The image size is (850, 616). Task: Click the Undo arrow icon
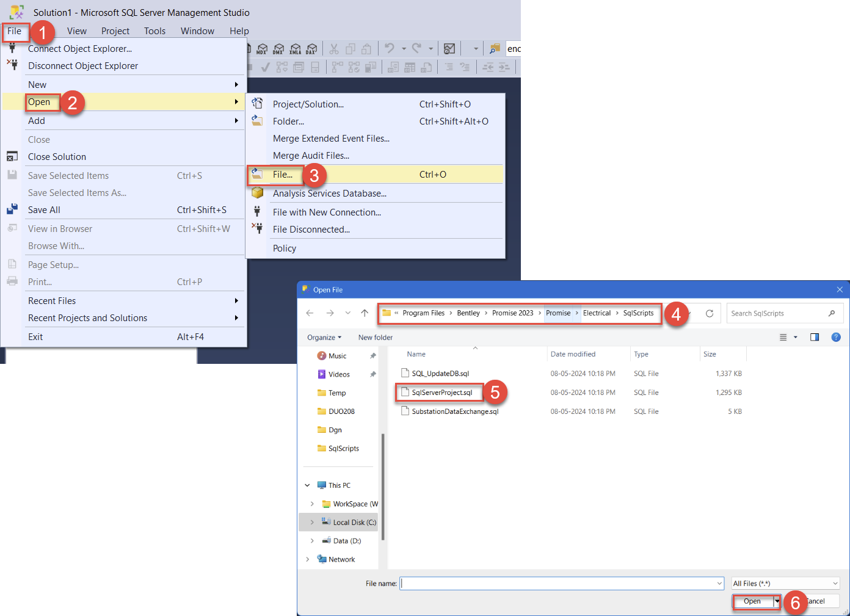390,48
